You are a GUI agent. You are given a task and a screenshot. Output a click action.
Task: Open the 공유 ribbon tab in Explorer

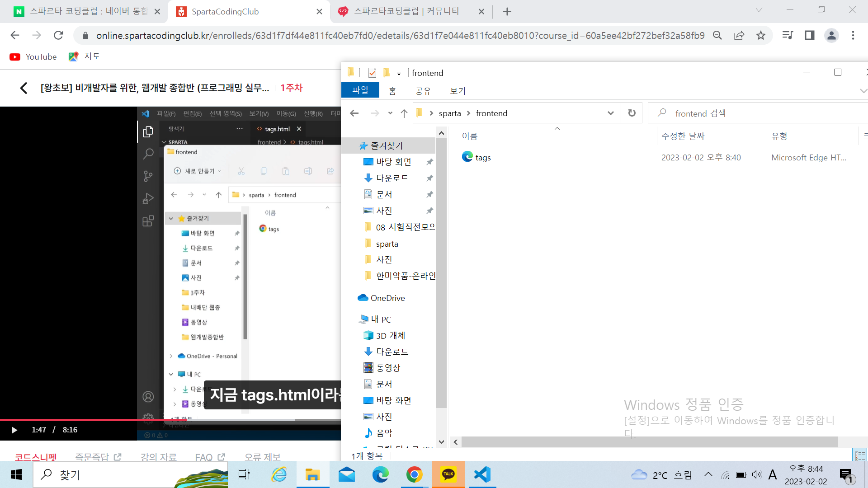pos(423,91)
